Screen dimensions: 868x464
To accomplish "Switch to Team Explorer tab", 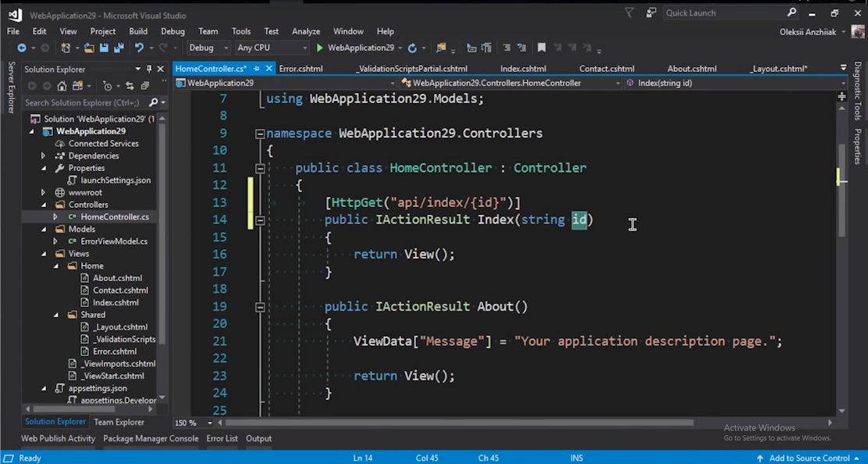I will pos(119,422).
